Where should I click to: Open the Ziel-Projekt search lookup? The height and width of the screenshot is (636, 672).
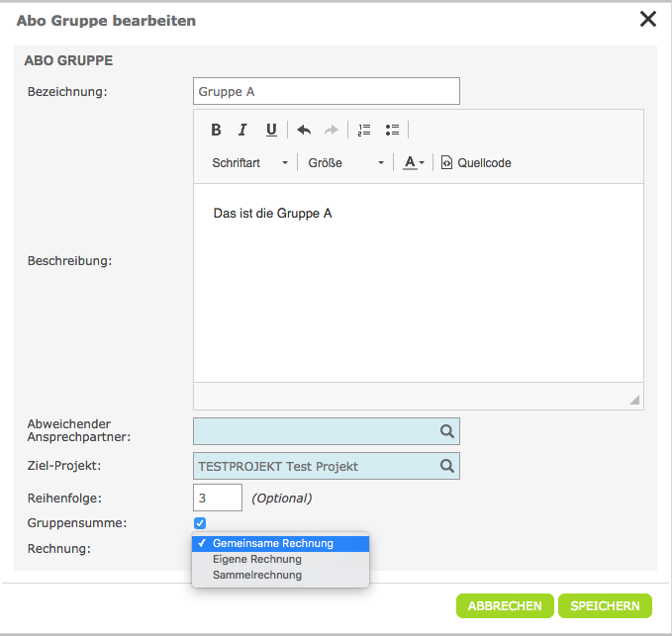[447, 466]
